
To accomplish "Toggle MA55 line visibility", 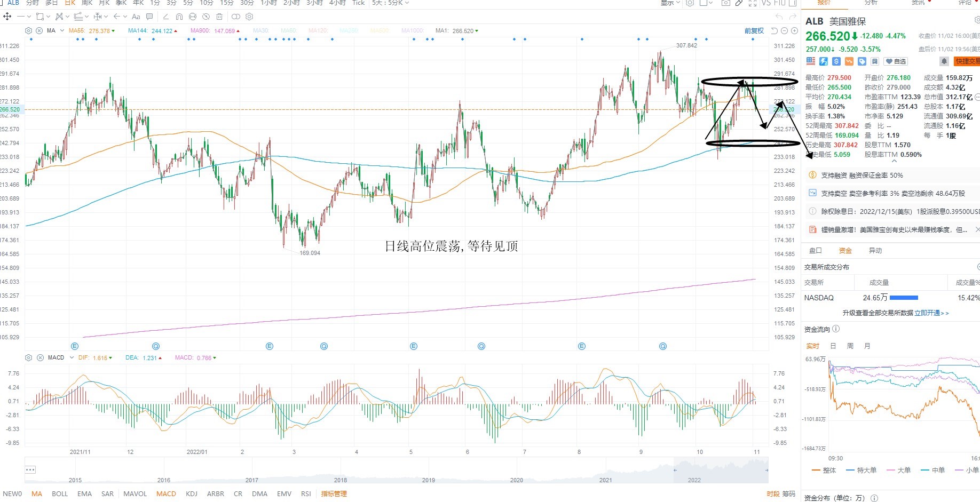I will point(91,30).
